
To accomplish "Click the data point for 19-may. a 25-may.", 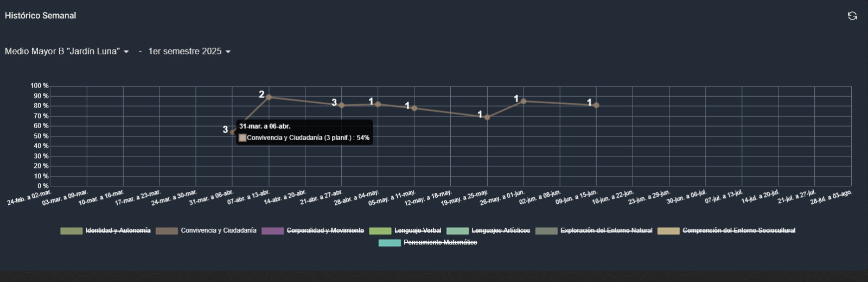I will 487,117.
